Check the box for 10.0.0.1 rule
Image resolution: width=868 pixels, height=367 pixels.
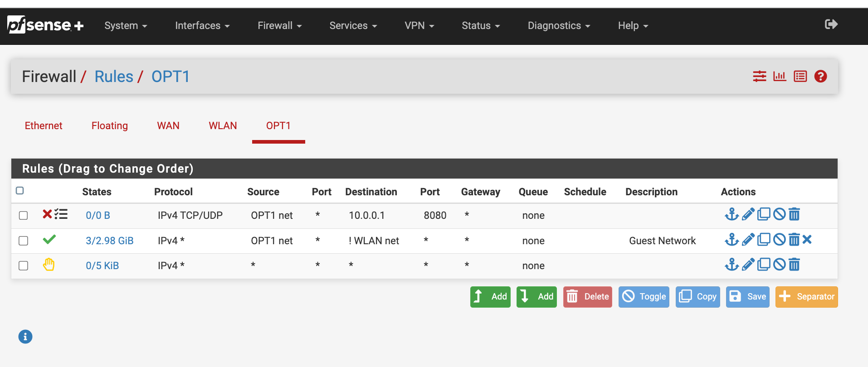[x=23, y=216]
